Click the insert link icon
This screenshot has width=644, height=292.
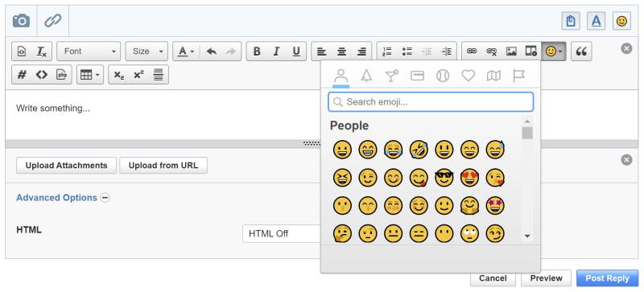pyautogui.click(x=472, y=51)
